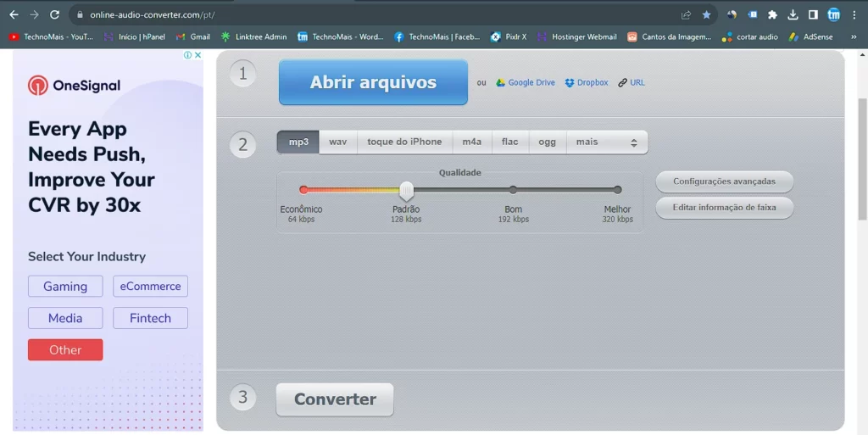Toggle the bookmark star icon
Viewport: 868px width, 435px height.
pos(706,15)
